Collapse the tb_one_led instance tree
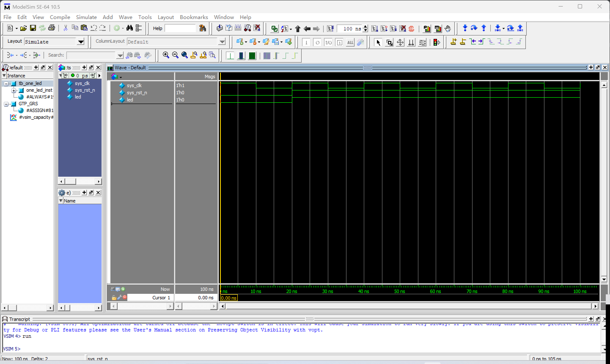The image size is (610, 364). 6,84
